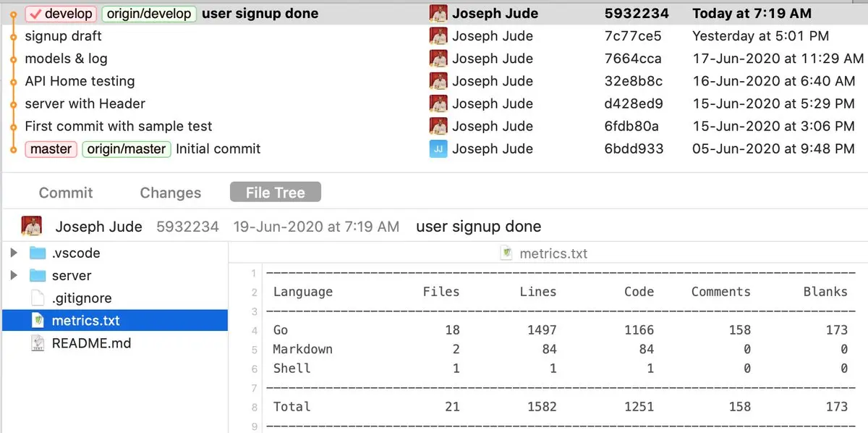Click the develop branch label
868x433 pixels.
point(61,14)
